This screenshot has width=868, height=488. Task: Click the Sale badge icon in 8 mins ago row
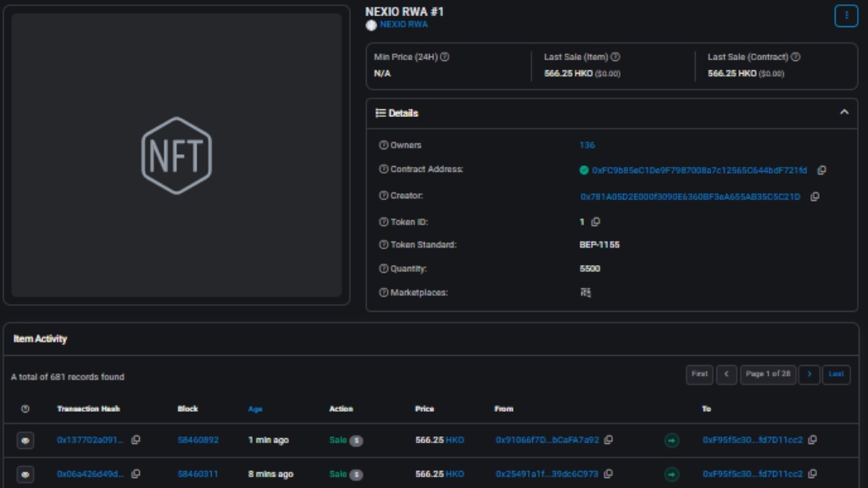click(x=356, y=474)
